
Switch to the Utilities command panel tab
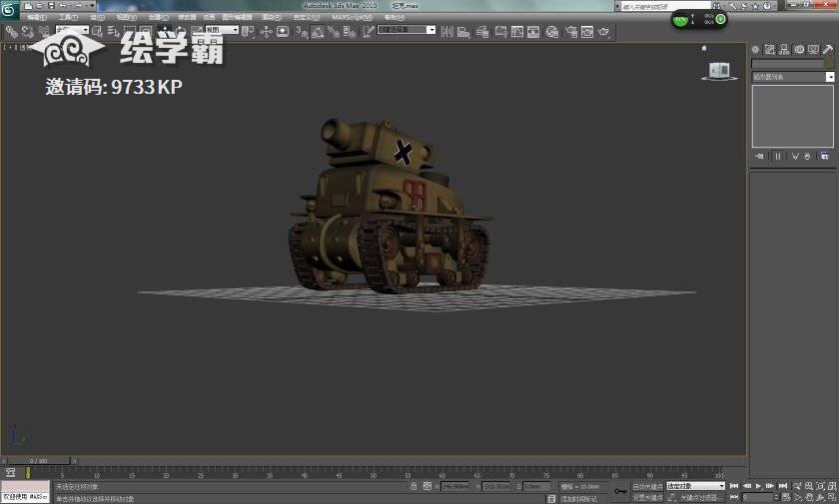click(828, 49)
